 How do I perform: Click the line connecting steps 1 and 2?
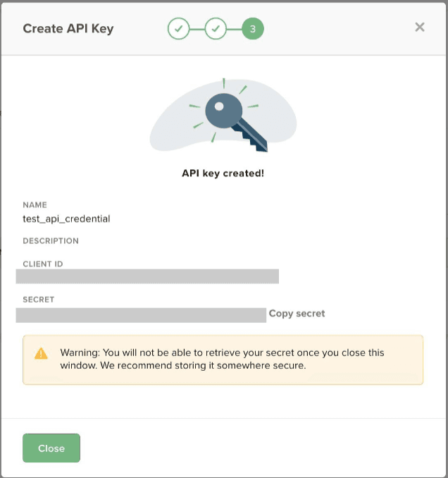pyautogui.click(x=197, y=29)
